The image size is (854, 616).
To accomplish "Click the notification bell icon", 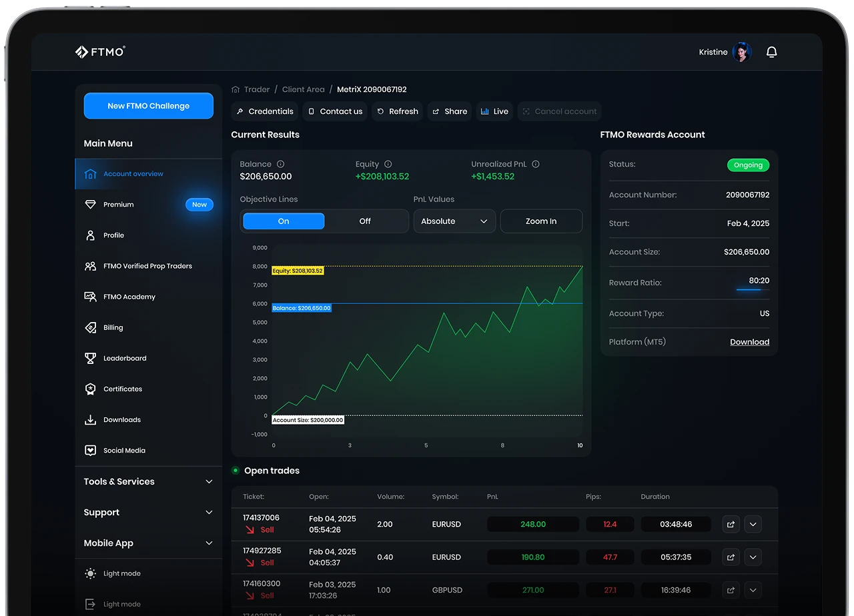I will pos(771,52).
